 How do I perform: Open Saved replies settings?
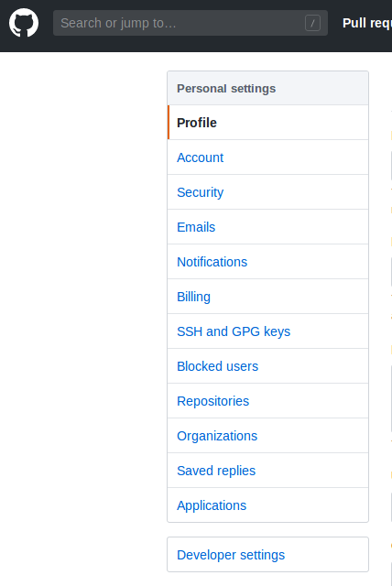pyautogui.click(x=268, y=470)
